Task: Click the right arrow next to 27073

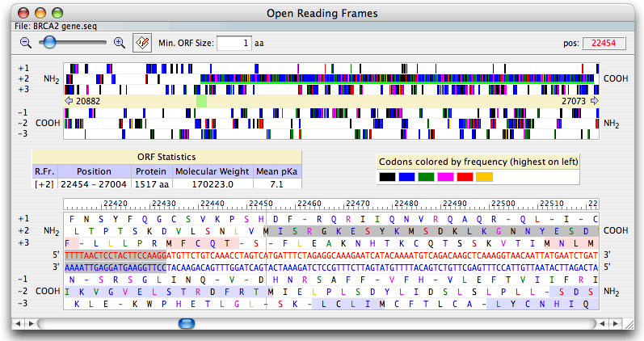Action: click(x=594, y=101)
